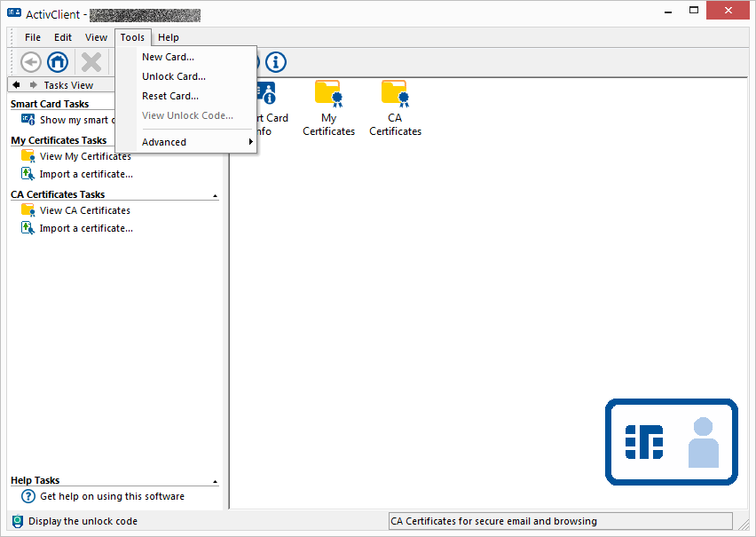Click Import a certificate... under My Certificates Tasks
The height and width of the screenshot is (537, 756).
coord(86,174)
